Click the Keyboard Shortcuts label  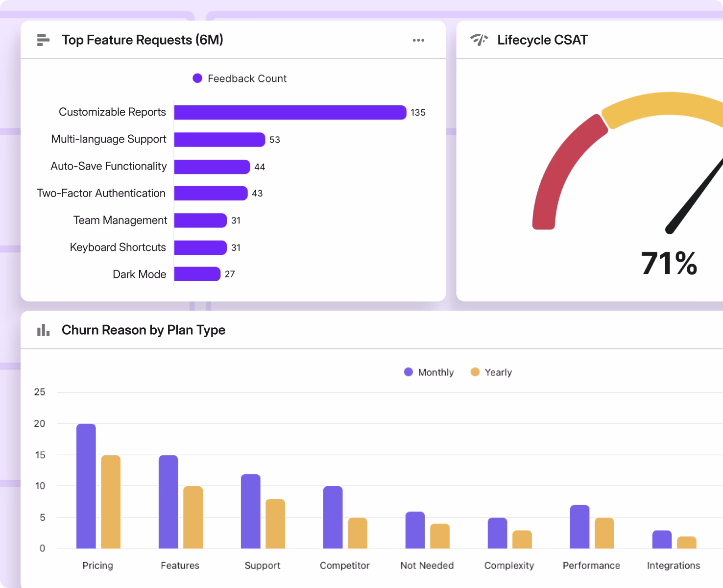point(118,247)
